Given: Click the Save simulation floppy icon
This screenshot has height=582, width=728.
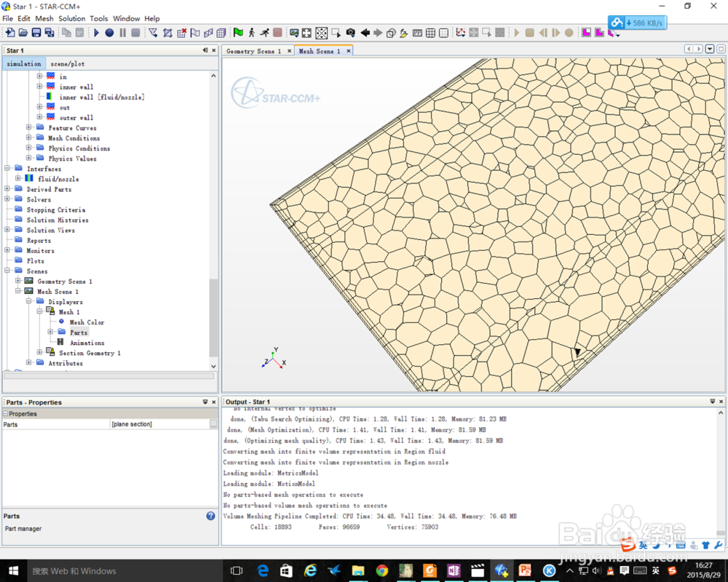Looking at the screenshot, I should point(36,33).
